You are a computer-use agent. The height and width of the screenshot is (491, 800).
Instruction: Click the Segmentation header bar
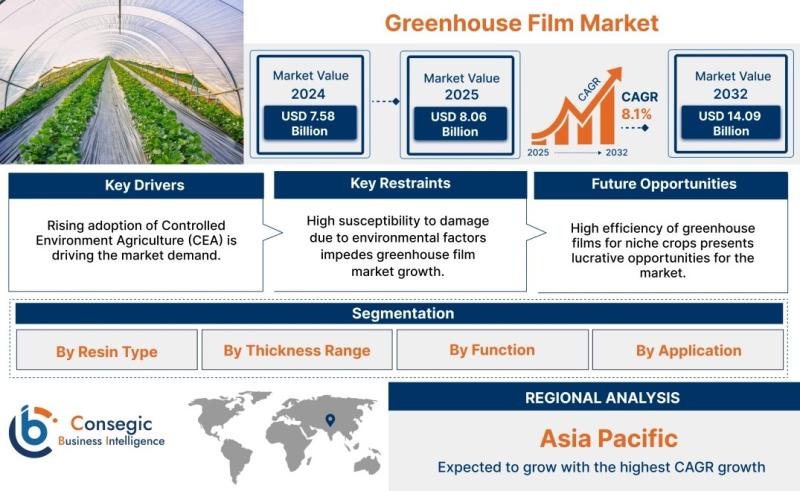(x=399, y=313)
